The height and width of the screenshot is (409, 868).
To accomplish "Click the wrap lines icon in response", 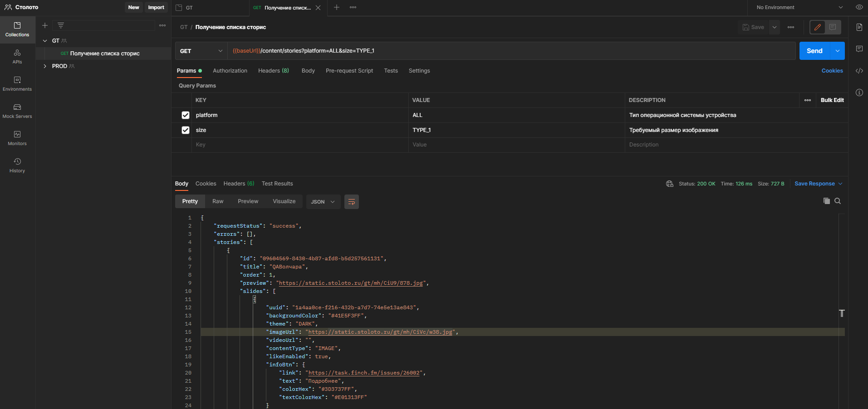I will (351, 202).
